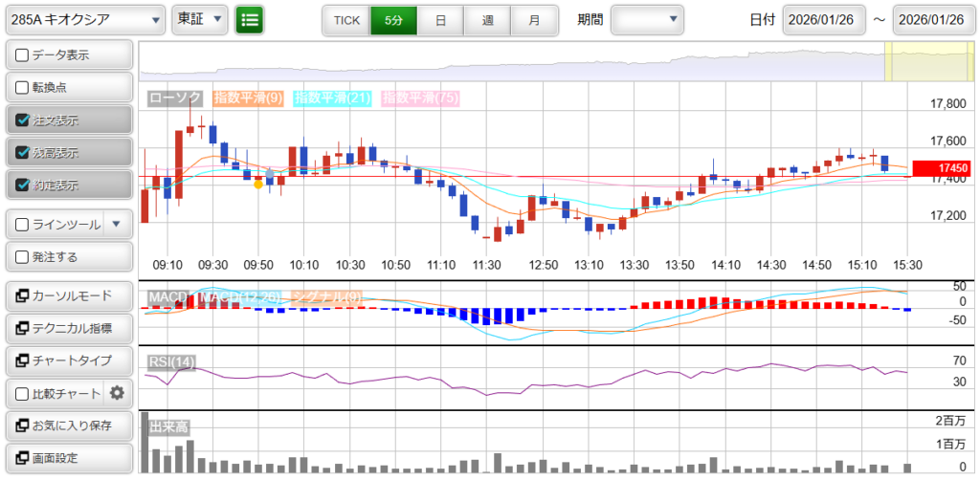Open 画面設定 screen settings
980x480 pixels.
68,458
